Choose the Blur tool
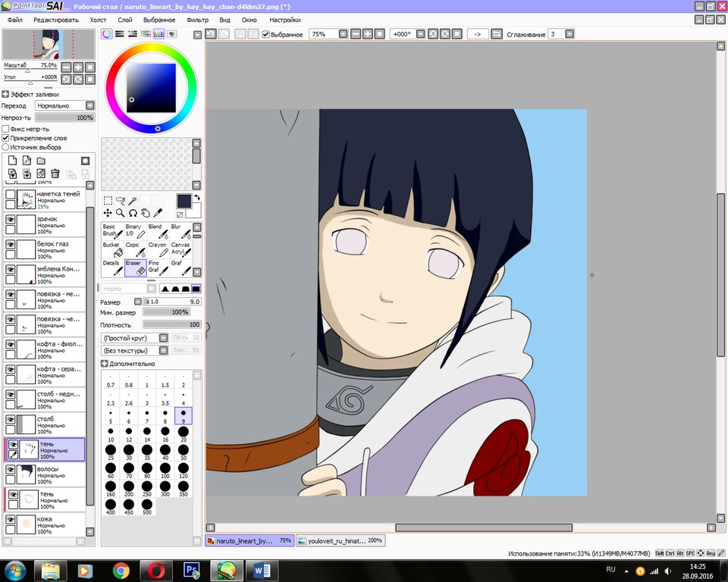728x582 pixels. (x=180, y=231)
